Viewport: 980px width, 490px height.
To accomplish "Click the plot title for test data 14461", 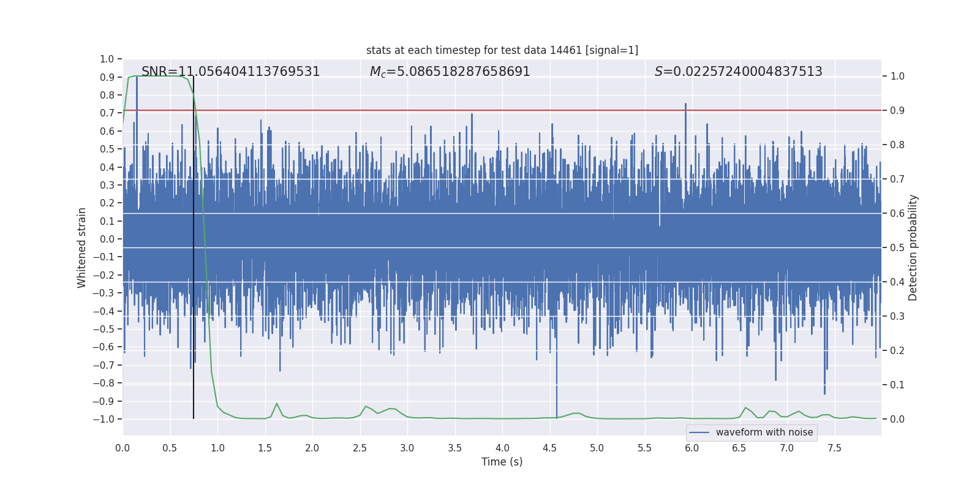I will (x=502, y=50).
